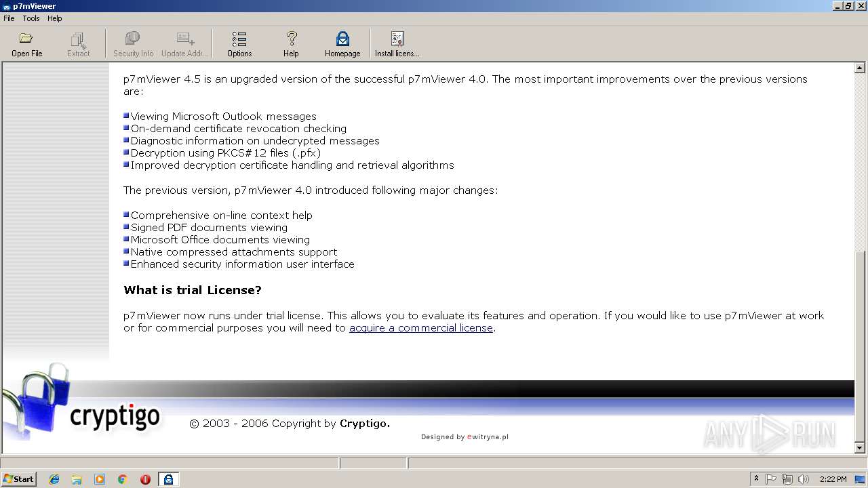The height and width of the screenshot is (488, 868).
Task: Open the Tools menu
Action: click(x=31, y=18)
